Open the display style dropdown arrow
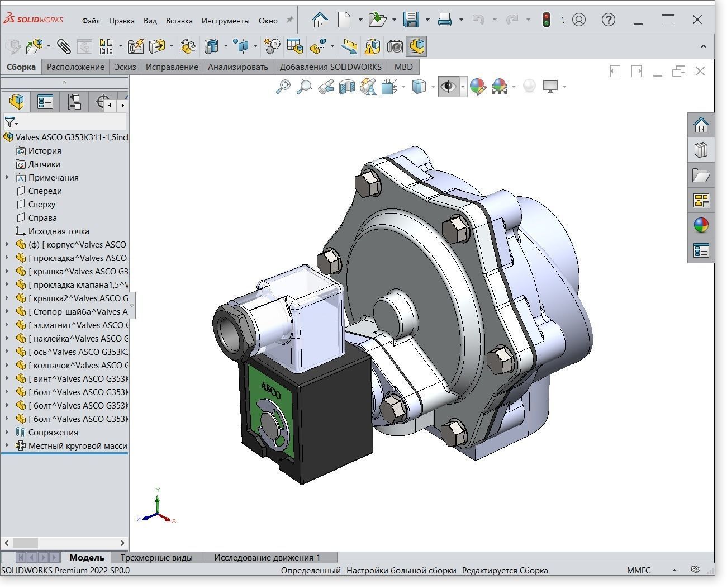The height and width of the screenshot is (588, 727). (433, 87)
